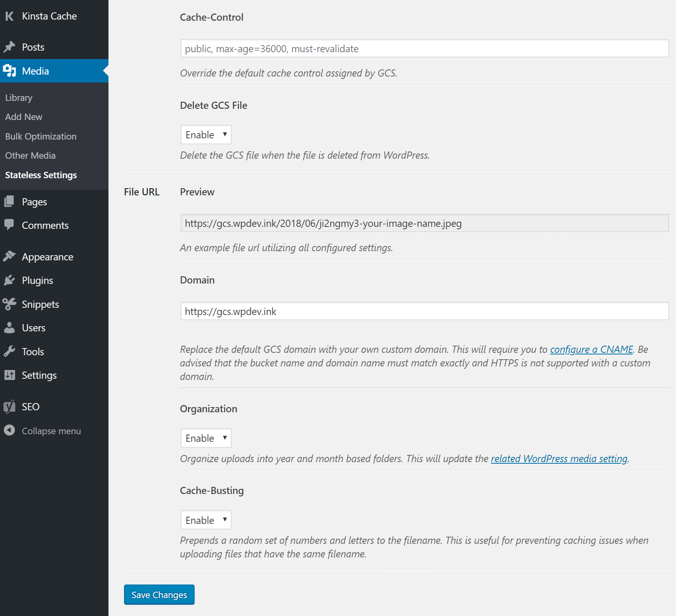Screen dimensions: 676x616
Task: Click the Save Changes button
Action: (x=159, y=594)
